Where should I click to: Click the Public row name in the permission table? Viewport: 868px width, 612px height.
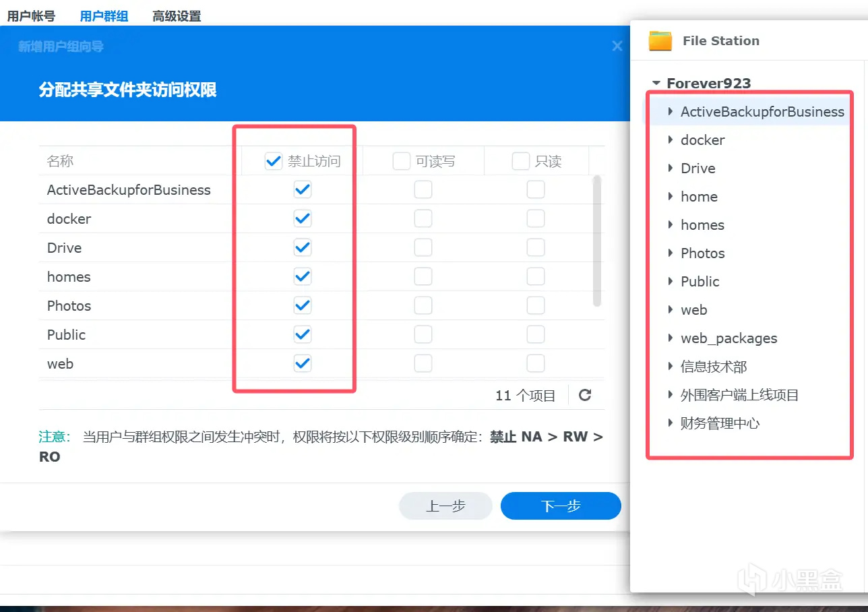66,335
